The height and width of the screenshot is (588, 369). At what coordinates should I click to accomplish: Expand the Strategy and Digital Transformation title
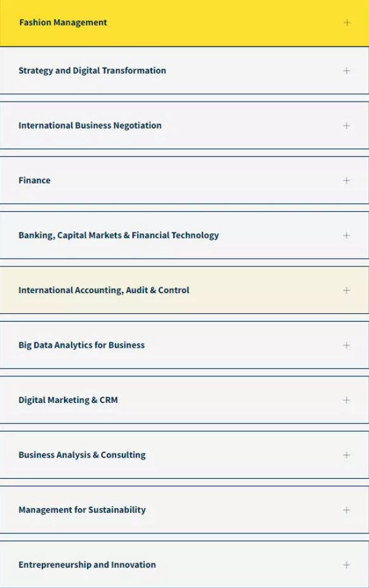click(x=92, y=71)
